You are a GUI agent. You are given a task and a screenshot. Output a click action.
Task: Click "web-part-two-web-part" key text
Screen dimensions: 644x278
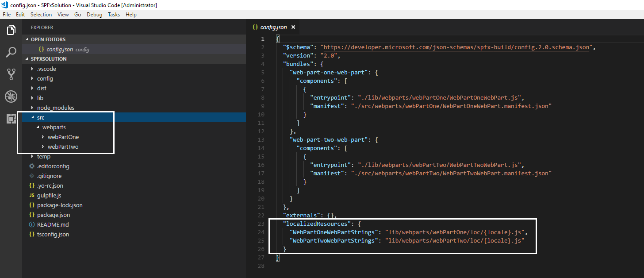[329, 139]
